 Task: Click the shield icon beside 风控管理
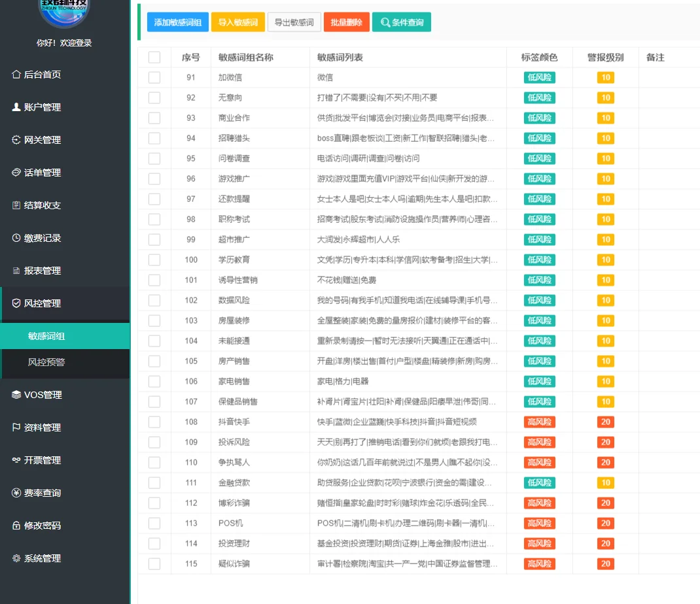(x=16, y=303)
